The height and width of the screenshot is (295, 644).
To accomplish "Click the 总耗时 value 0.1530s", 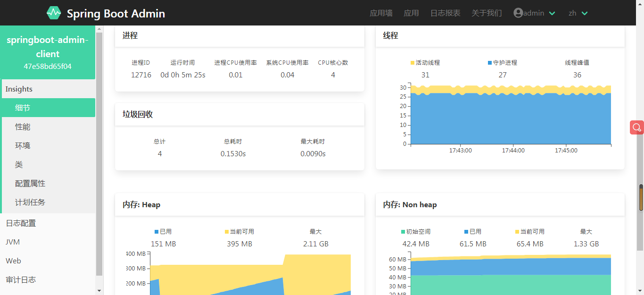I will coord(233,153).
